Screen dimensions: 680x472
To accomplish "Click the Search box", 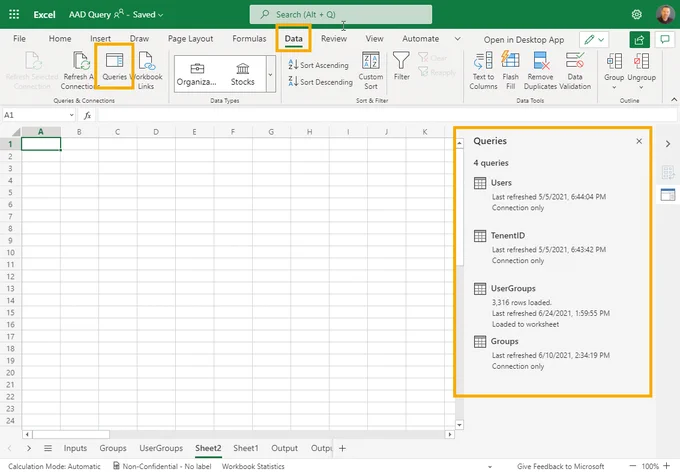I will point(340,14).
